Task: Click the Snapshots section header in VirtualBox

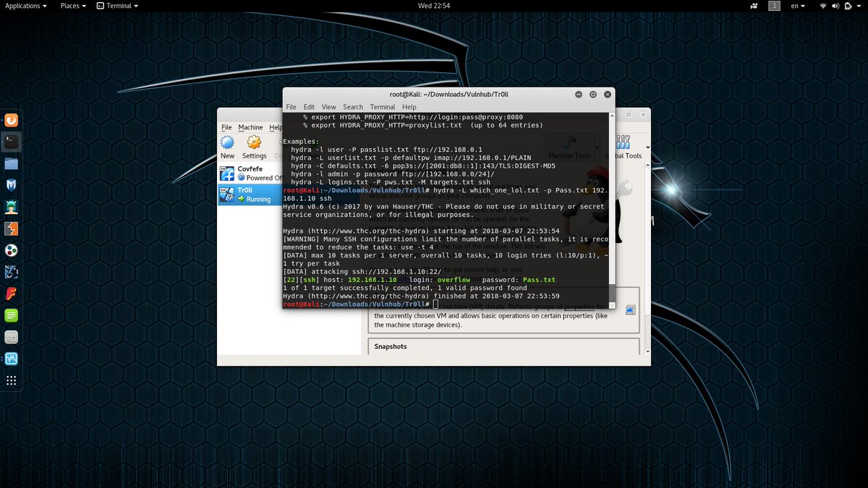Action: [x=391, y=346]
